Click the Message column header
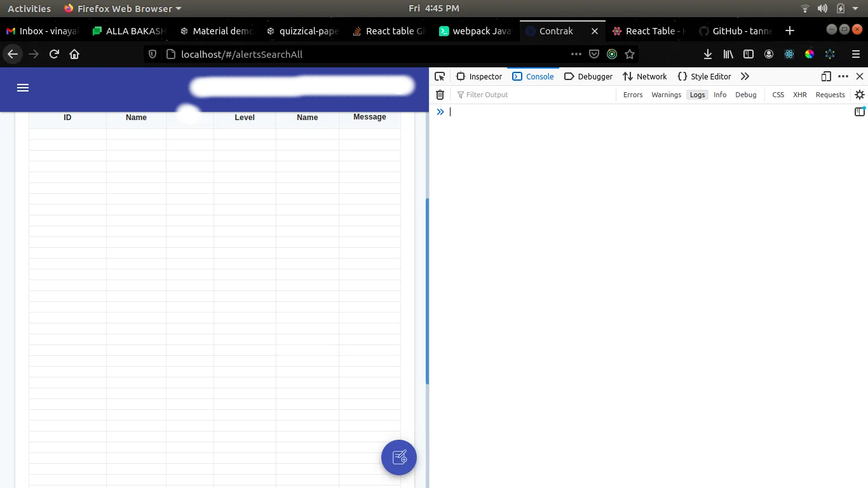The width and height of the screenshot is (868, 488). [370, 117]
